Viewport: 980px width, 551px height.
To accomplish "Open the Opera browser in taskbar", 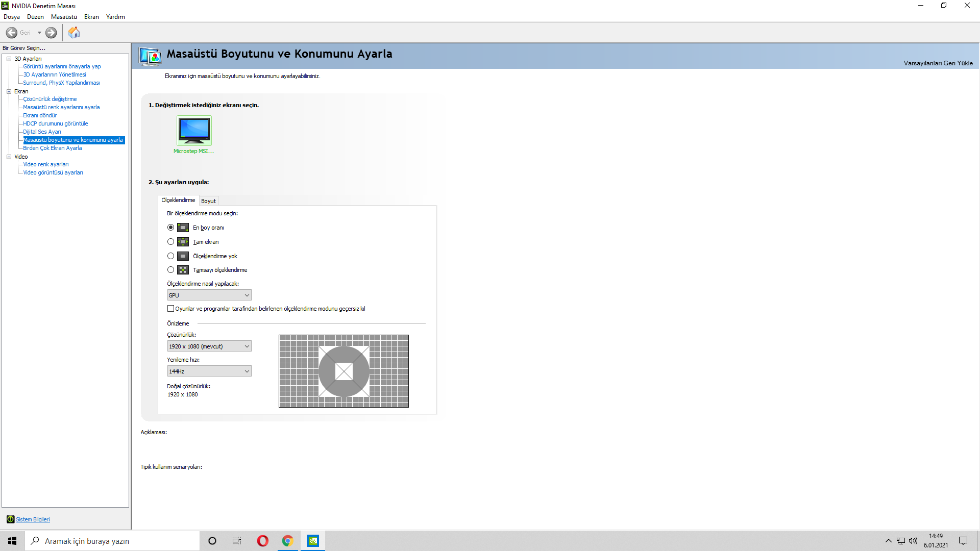I will click(x=262, y=541).
